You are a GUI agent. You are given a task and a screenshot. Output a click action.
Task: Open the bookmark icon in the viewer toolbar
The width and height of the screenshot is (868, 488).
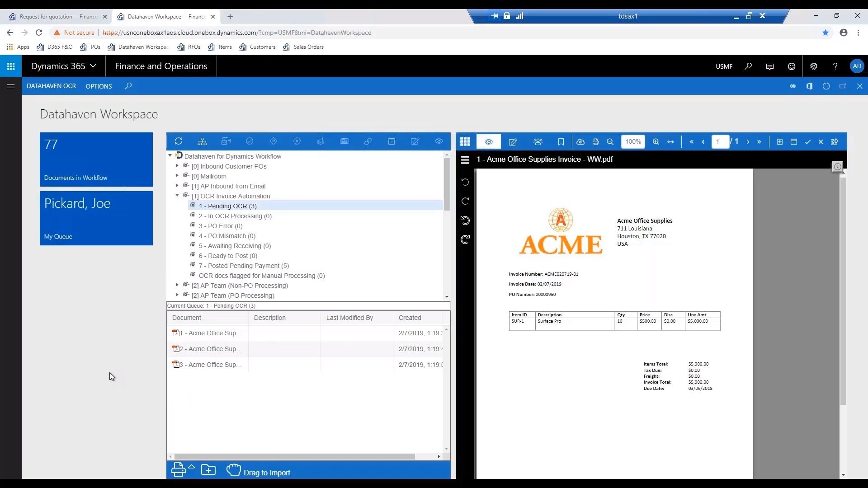click(x=561, y=141)
